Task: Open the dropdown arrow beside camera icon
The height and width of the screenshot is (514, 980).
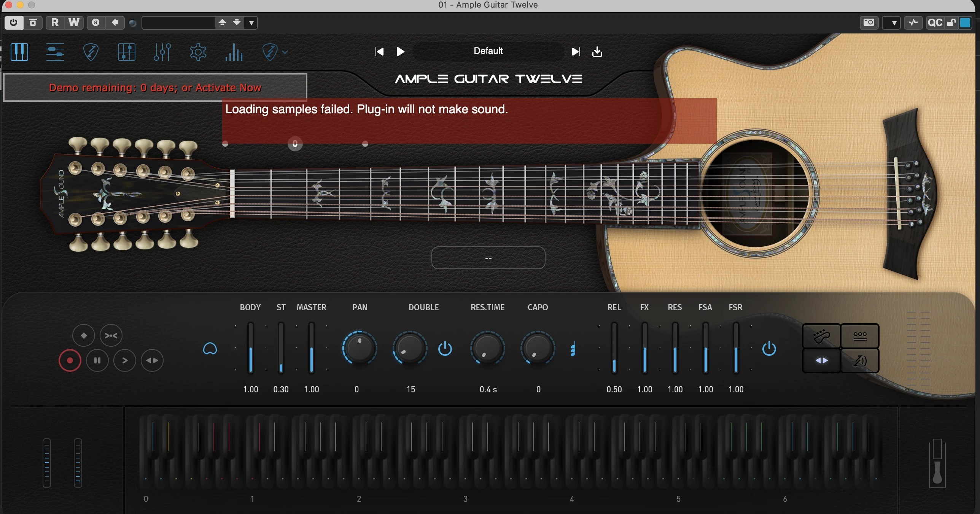Action: (x=891, y=23)
